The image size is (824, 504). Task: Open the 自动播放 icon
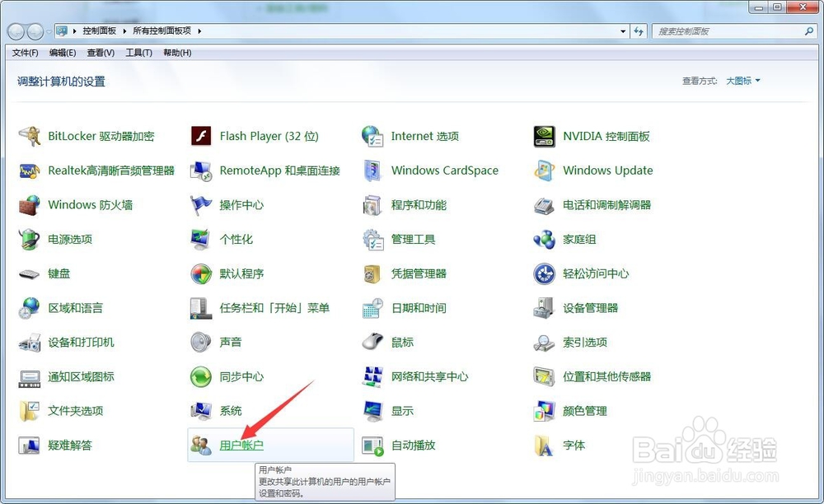pyautogui.click(x=372, y=446)
